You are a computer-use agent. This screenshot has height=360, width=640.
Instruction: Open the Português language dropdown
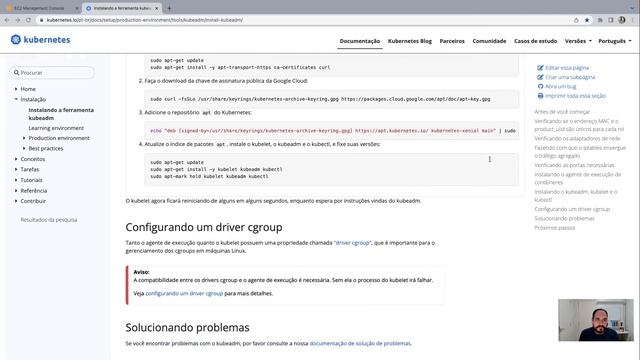tap(615, 41)
